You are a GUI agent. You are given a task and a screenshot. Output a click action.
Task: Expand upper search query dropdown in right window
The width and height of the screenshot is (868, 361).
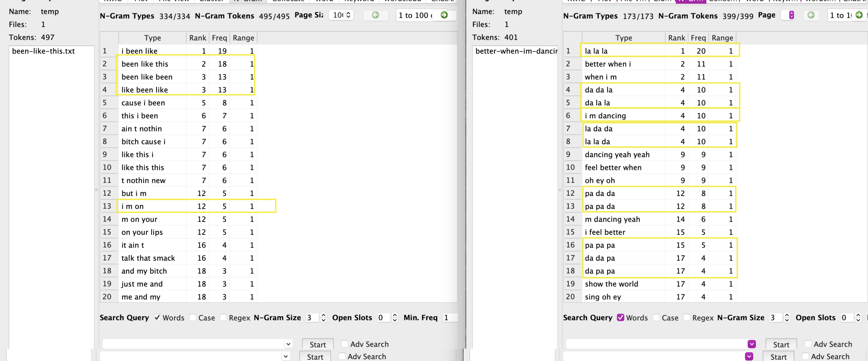click(x=751, y=344)
